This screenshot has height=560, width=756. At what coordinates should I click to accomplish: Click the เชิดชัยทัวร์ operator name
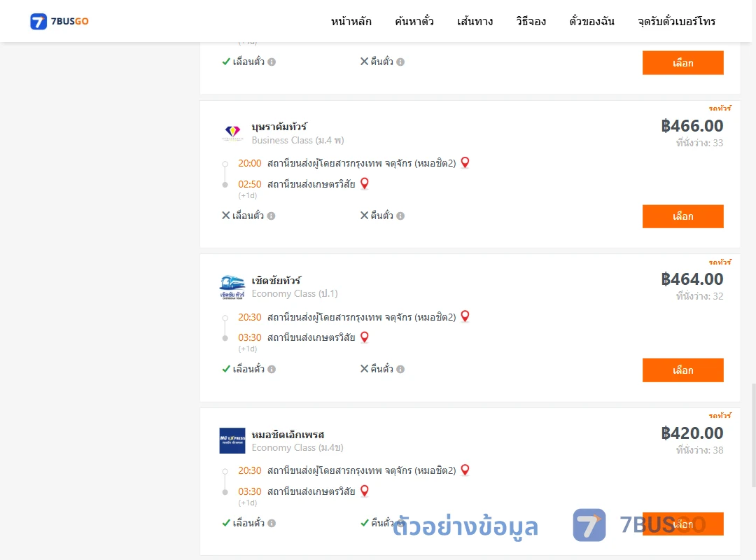coord(276,281)
